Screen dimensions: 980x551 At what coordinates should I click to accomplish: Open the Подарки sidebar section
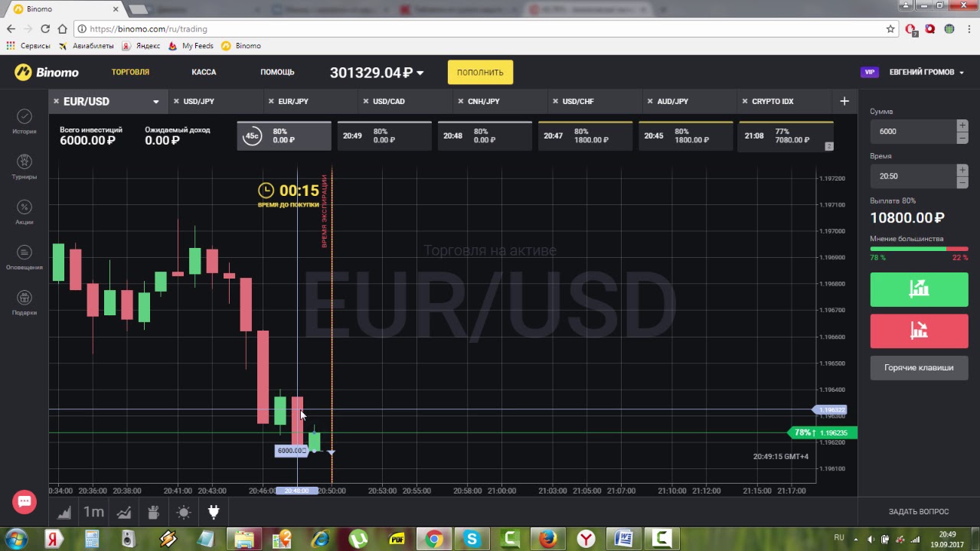(24, 303)
